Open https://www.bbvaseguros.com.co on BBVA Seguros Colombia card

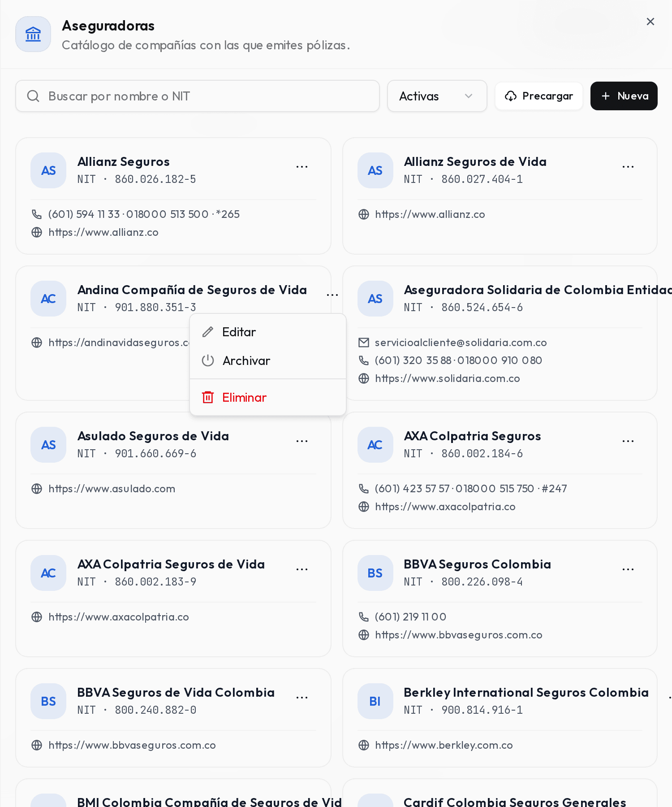pos(459,635)
